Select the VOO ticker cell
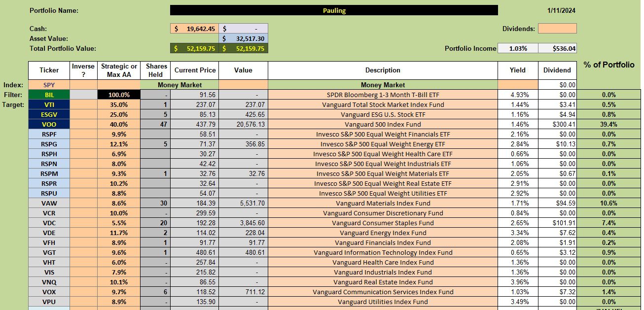Image resolution: width=644 pixels, height=310 pixels. tap(49, 124)
